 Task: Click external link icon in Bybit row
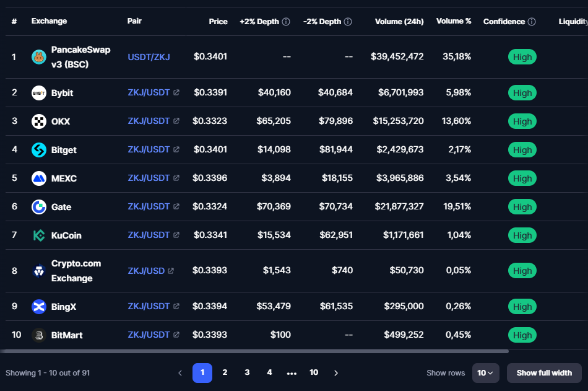(176, 92)
